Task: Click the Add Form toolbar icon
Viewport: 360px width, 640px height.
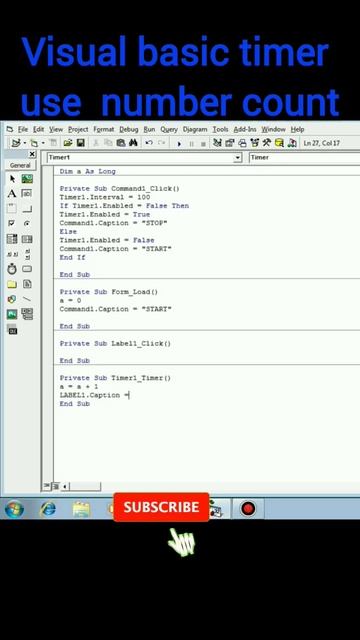Action: 34,143
